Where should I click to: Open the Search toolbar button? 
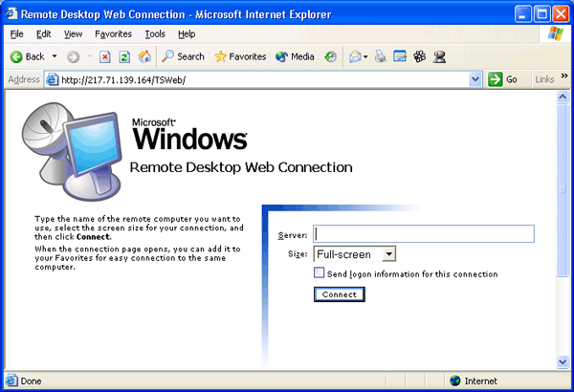click(x=183, y=56)
